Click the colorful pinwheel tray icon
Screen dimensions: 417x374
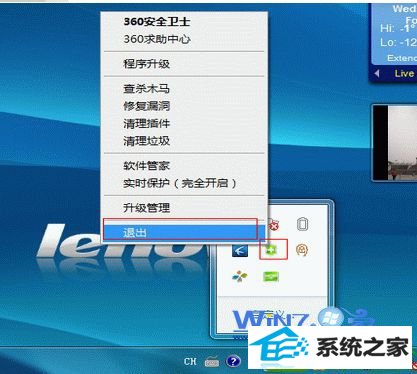tap(240, 276)
